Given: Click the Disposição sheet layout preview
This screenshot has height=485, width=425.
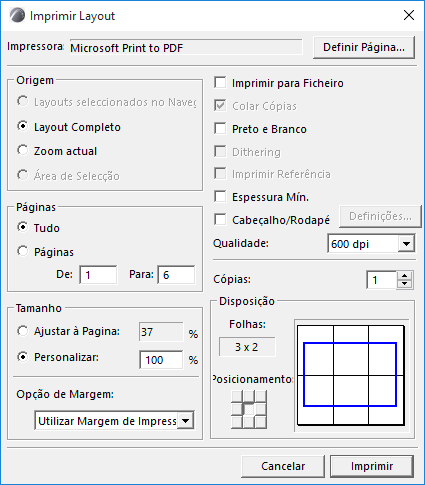Looking at the screenshot, I should (351, 375).
